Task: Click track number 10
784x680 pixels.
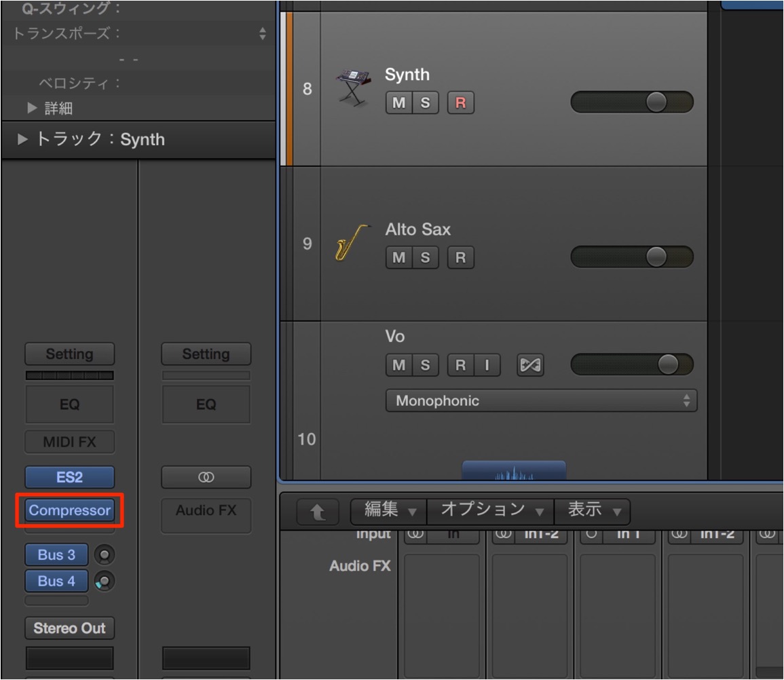Action: (x=307, y=439)
